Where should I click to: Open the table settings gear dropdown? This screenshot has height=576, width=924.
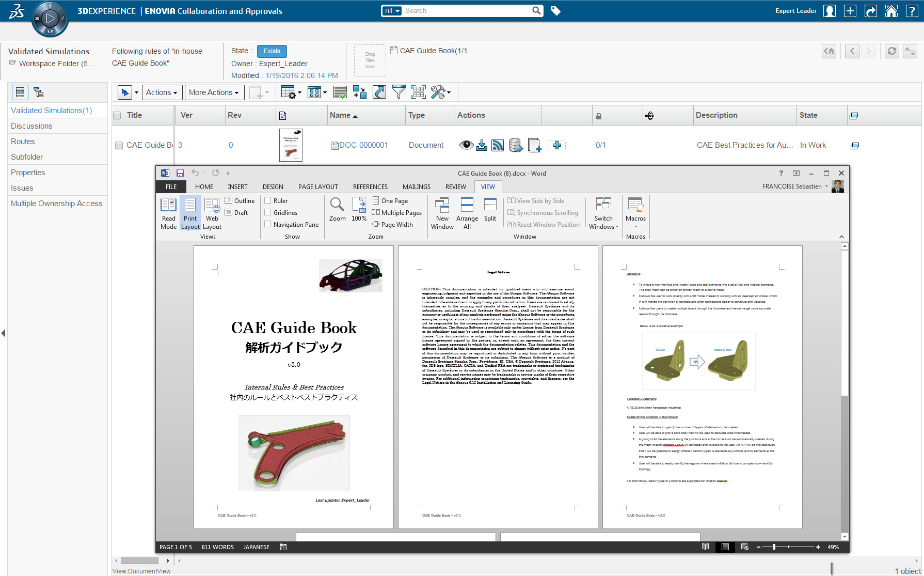point(291,92)
